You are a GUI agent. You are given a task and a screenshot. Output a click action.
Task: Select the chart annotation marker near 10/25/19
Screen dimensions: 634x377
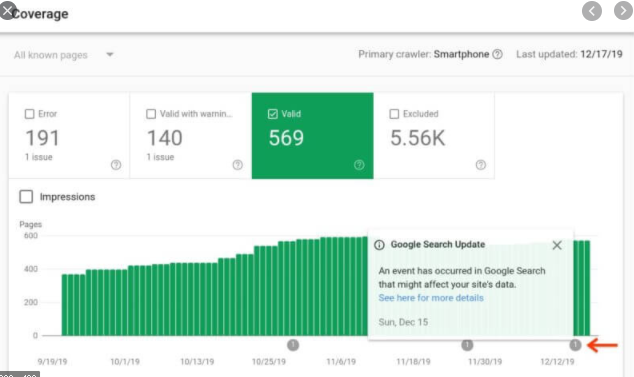293,345
